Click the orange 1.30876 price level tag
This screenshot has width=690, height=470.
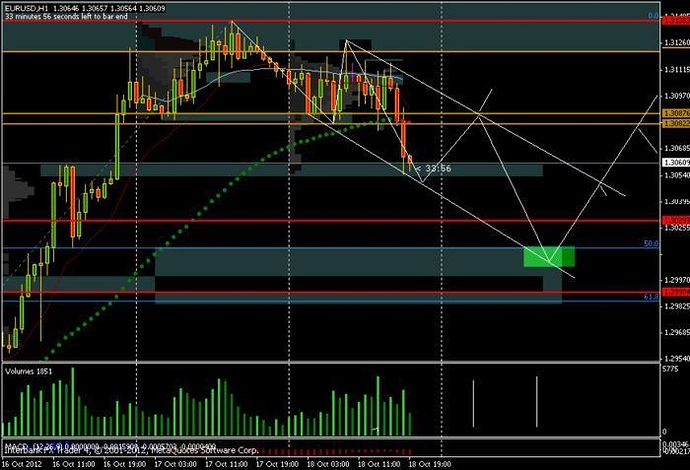tap(676, 113)
